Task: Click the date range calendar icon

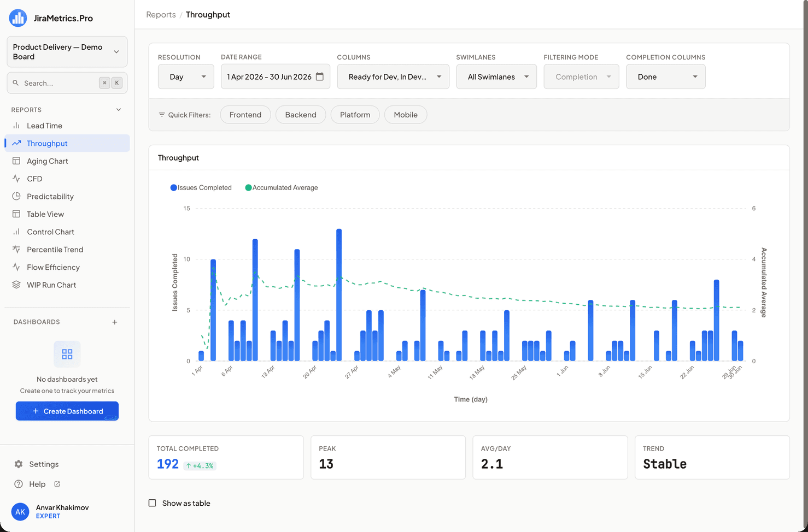Action: [320, 76]
